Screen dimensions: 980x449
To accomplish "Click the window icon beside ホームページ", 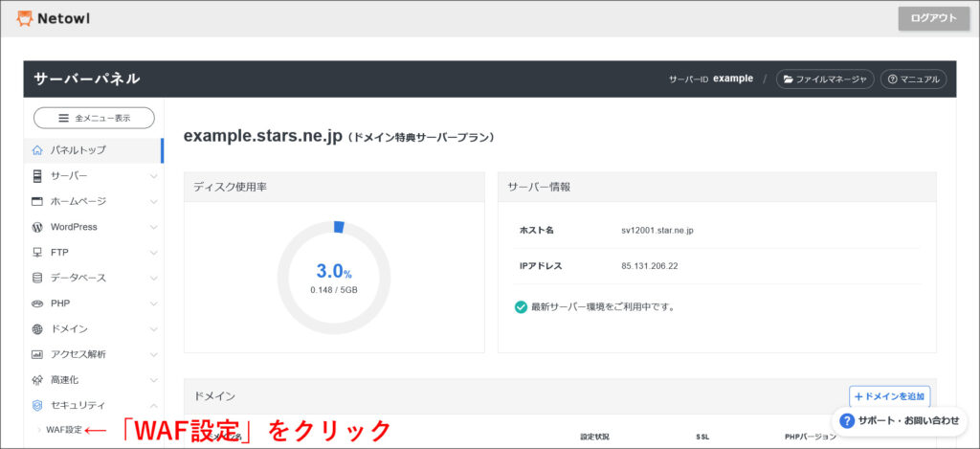I will [37, 201].
